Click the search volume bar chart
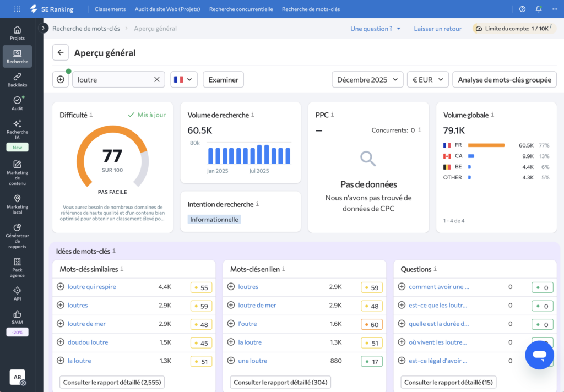 250,154
